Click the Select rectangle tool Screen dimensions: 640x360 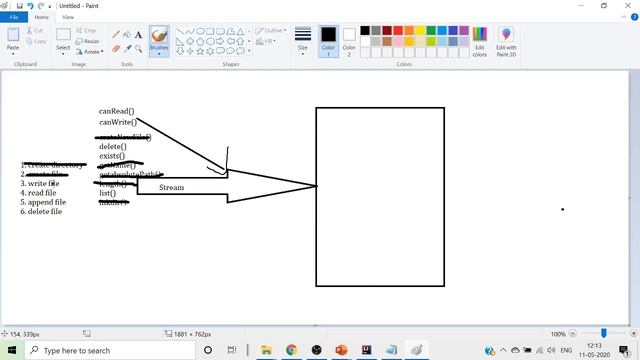pyautogui.click(x=63, y=35)
